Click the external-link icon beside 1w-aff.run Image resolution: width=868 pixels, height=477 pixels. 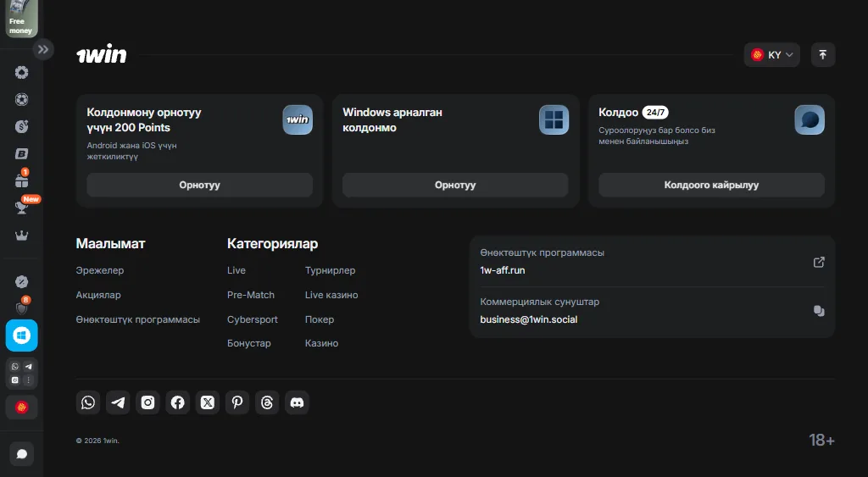pyautogui.click(x=819, y=262)
